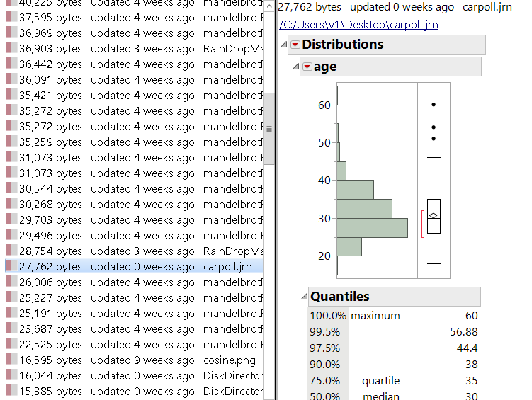
Task: Click the icon beside the 28,754 bytes row
Action: click(11, 251)
